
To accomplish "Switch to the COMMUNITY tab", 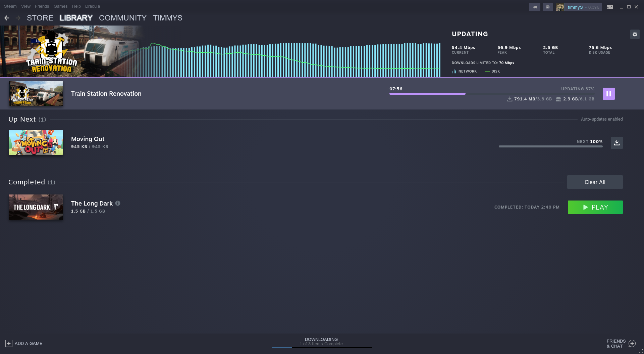I will (123, 18).
